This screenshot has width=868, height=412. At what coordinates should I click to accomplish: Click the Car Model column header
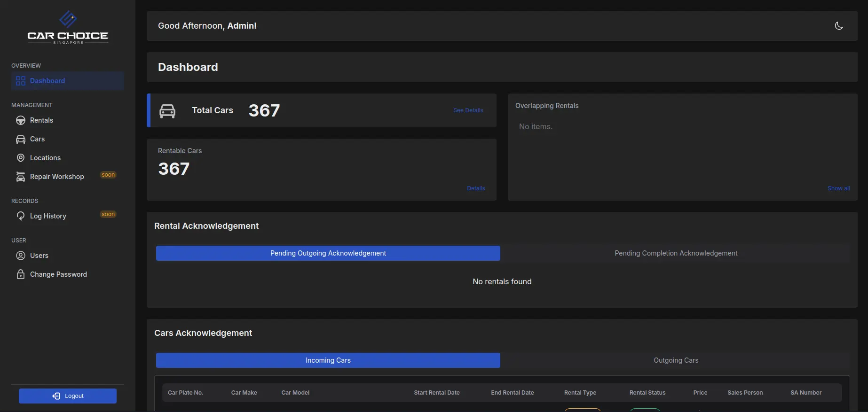[295, 393]
